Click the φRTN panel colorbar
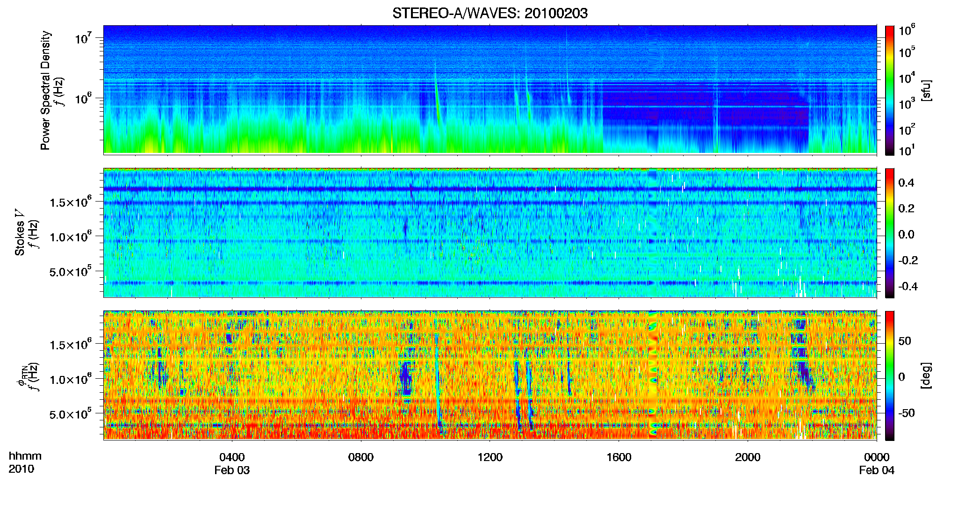Viewport: 980px width, 505px height. click(890, 375)
